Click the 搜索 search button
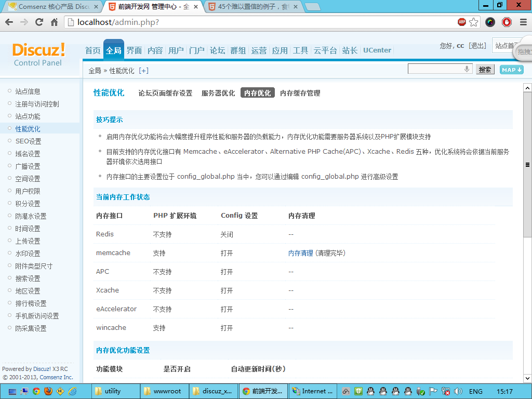The image size is (532, 399). (485, 70)
